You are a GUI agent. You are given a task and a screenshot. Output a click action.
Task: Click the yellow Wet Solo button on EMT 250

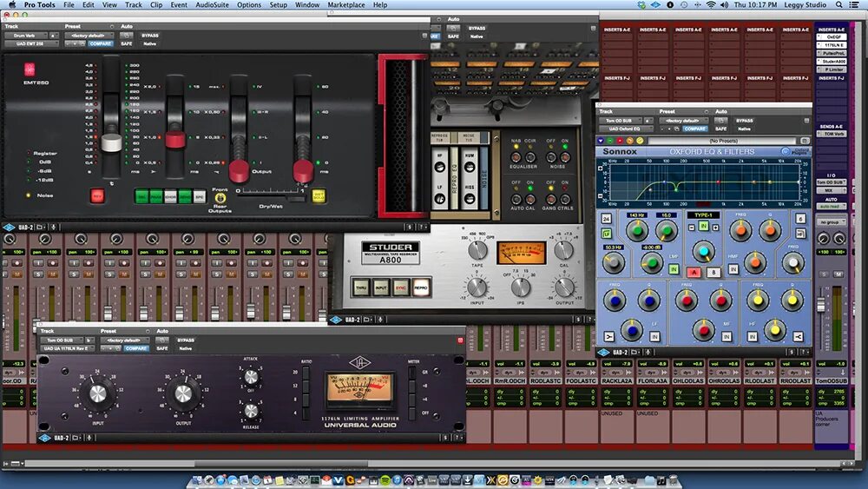(x=319, y=195)
